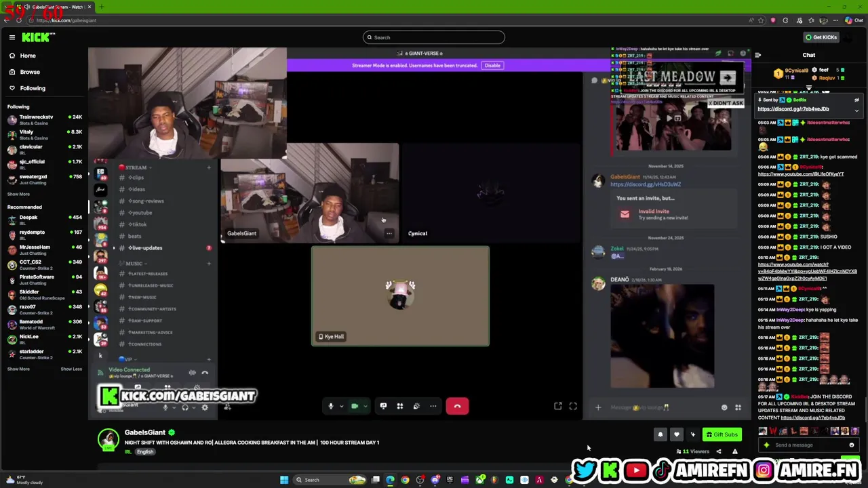This screenshot has height=488, width=868.
Task: Show more recommended channels
Action: click(x=18, y=369)
